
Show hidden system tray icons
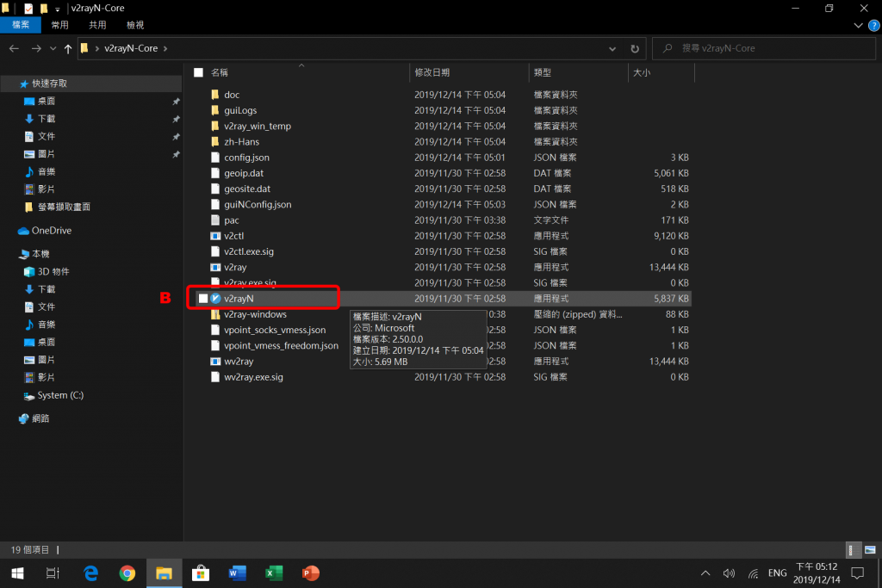point(705,573)
